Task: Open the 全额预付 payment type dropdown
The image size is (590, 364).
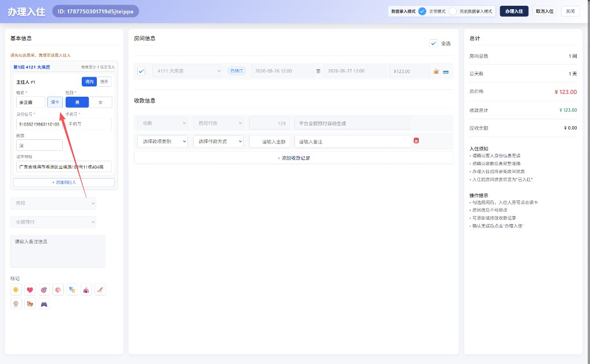Action: (x=53, y=222)
